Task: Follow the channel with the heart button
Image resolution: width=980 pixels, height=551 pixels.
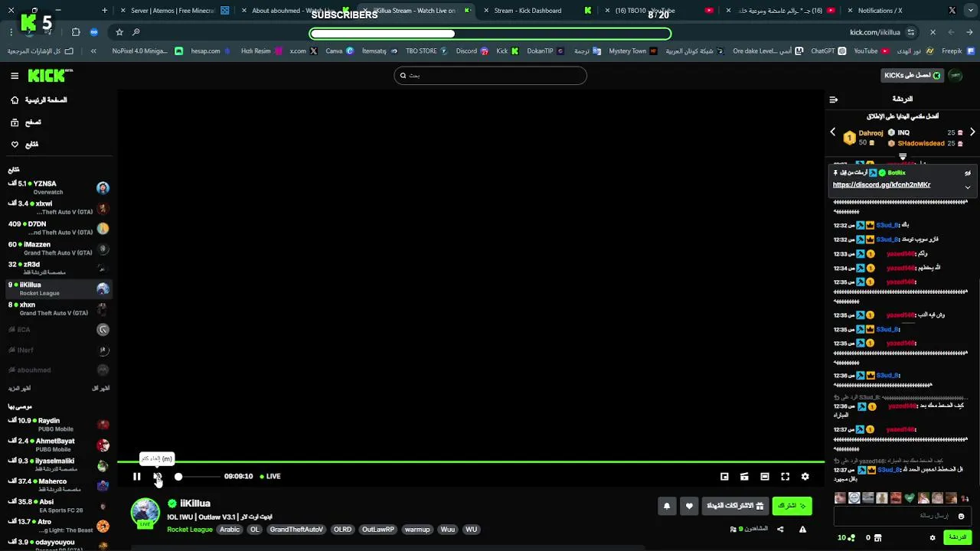Action: [x=689, y=506]
